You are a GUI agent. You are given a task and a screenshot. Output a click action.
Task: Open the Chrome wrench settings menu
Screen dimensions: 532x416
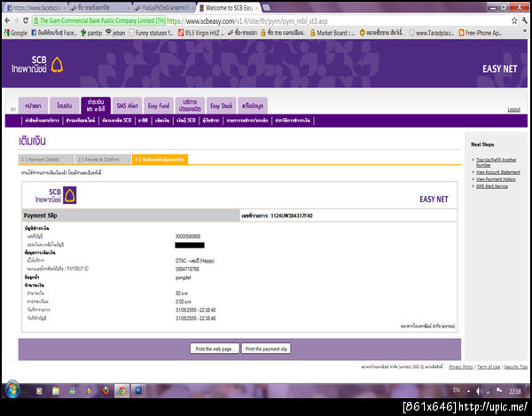tap(525, 20)
